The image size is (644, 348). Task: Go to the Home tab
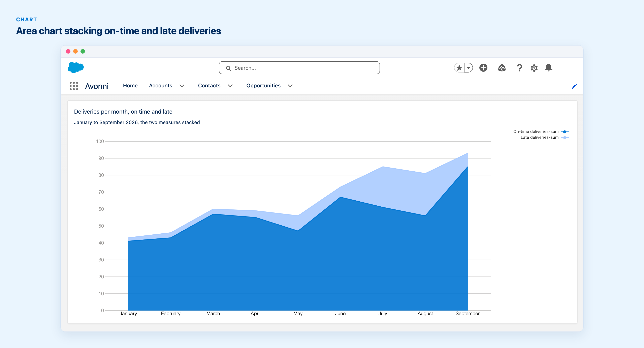tap(130, 86)
